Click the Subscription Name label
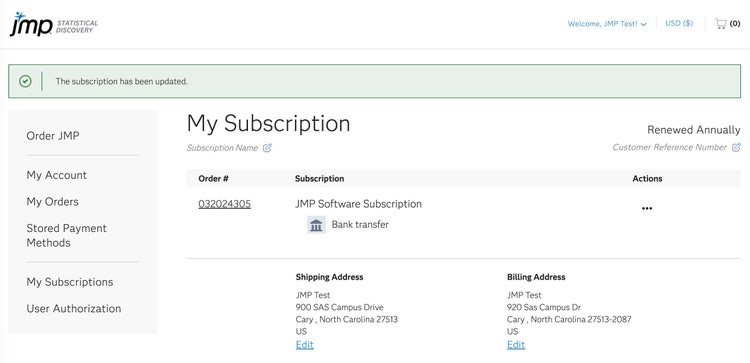 pos(222,148)
